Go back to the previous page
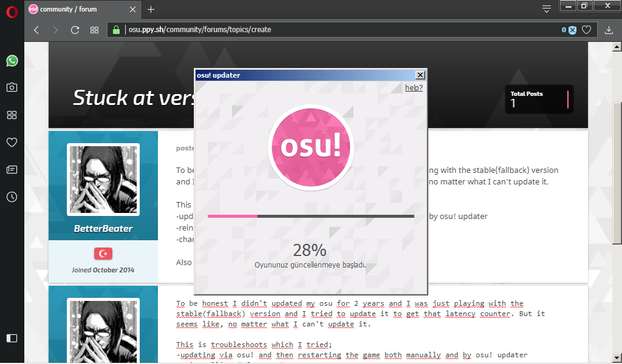622x364 pixels. point(36,30)
